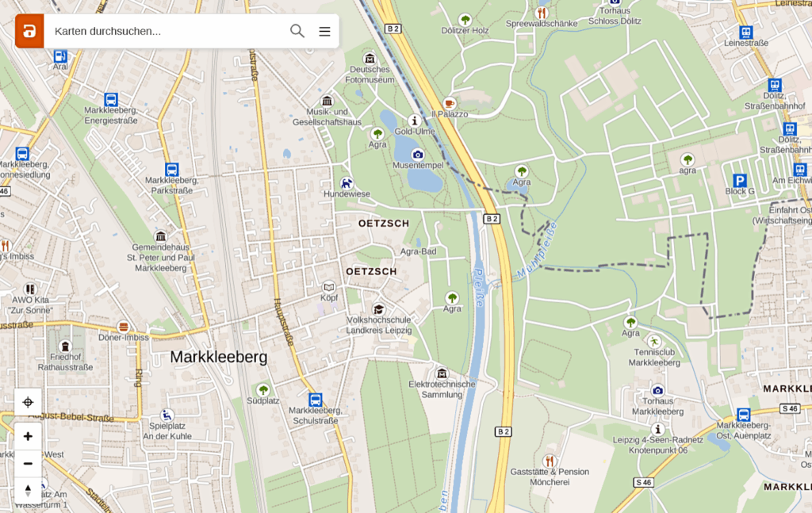
Task: Click the Elektrotechnische Sammlung museum icon
Action: point(442,373)
